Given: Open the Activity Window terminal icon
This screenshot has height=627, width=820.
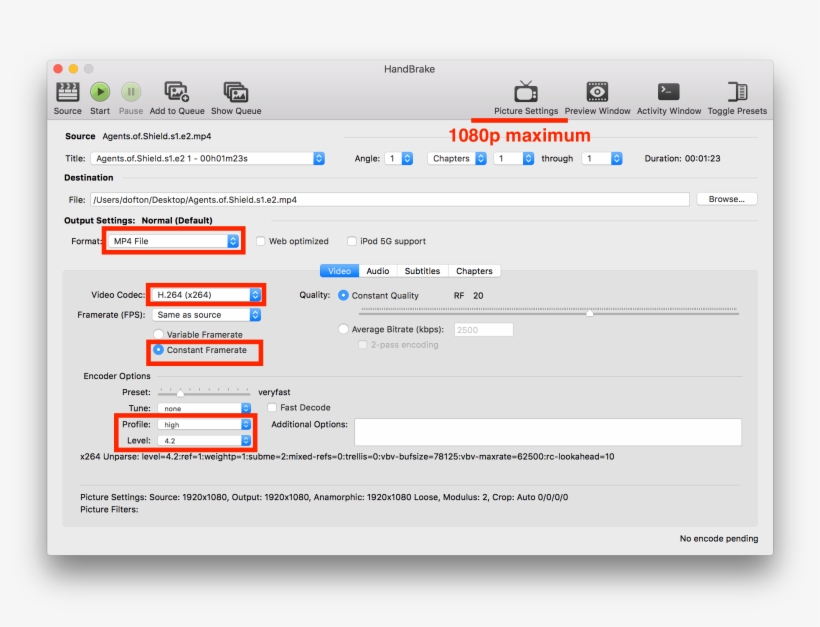Looking at the screenshot, I should [x=669, y=92].
